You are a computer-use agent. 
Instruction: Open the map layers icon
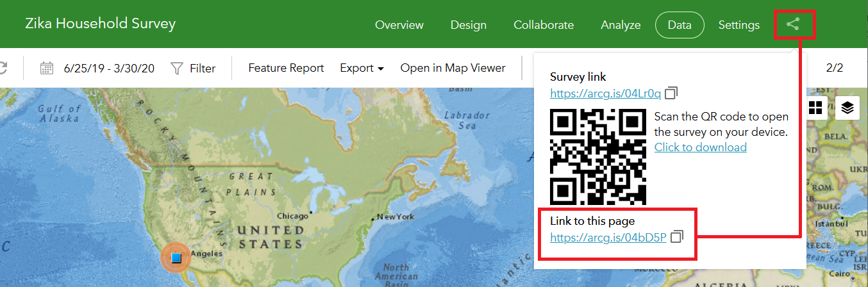pyautogui.click(x=847, y=108)
